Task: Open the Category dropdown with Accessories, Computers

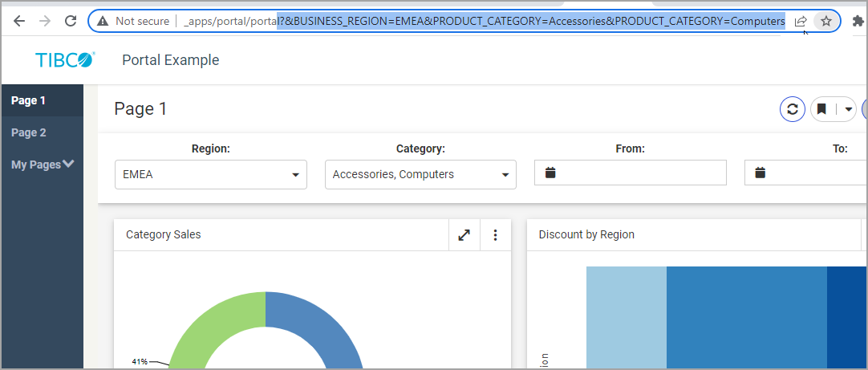Action: (x=420, y=174)
